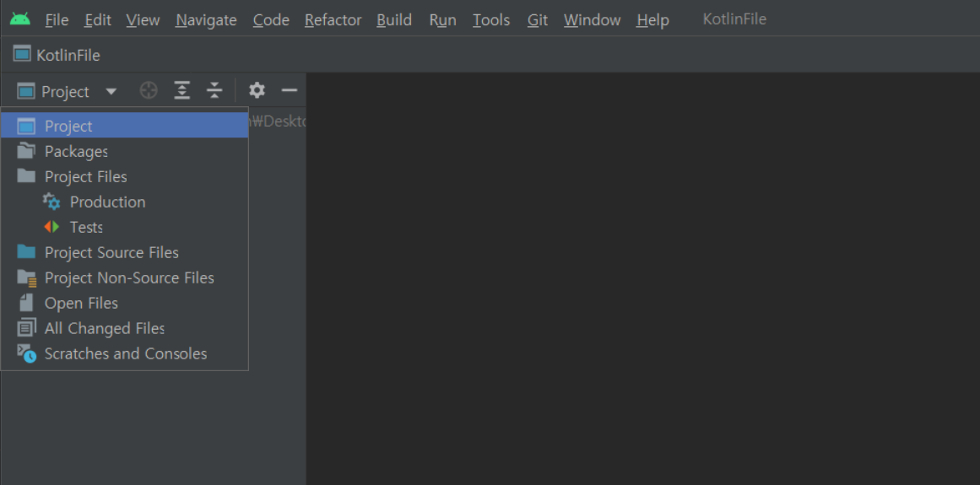Click the Collapse All toolbar icon
Screen dimensions: 980x485
(214, 90)
